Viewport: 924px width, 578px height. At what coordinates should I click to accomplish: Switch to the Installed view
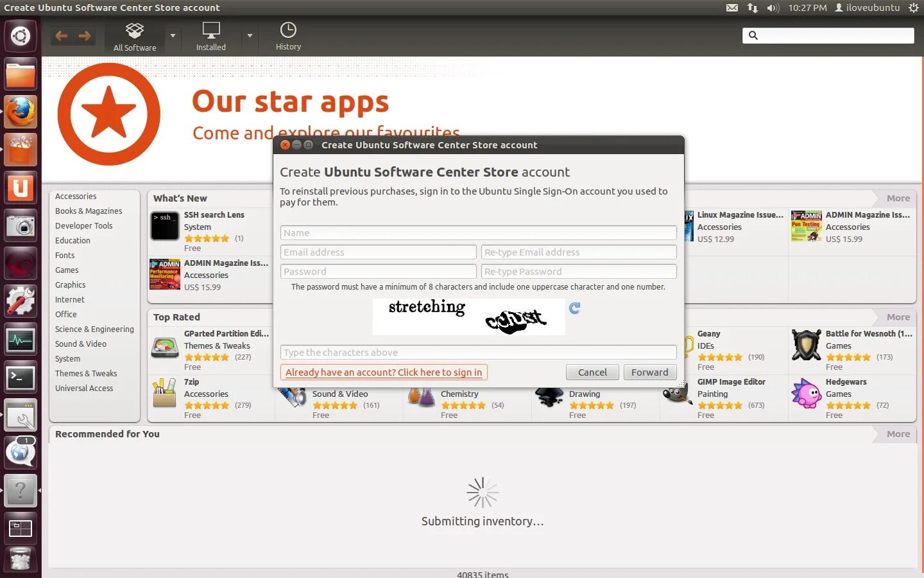click(x=211, y=37)
